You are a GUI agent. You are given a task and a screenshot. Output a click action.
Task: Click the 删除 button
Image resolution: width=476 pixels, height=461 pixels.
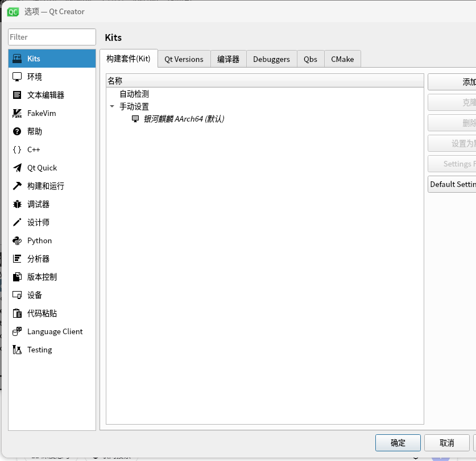pos(452,123)
